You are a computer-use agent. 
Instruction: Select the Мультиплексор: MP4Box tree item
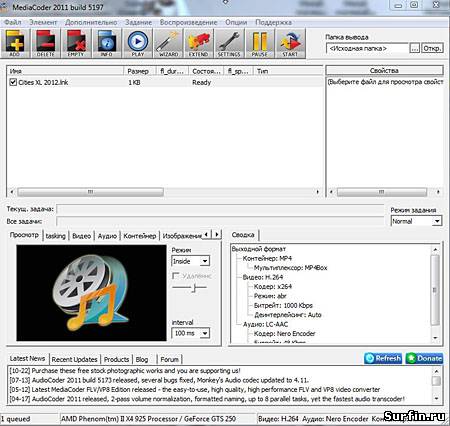pos(291,268)
